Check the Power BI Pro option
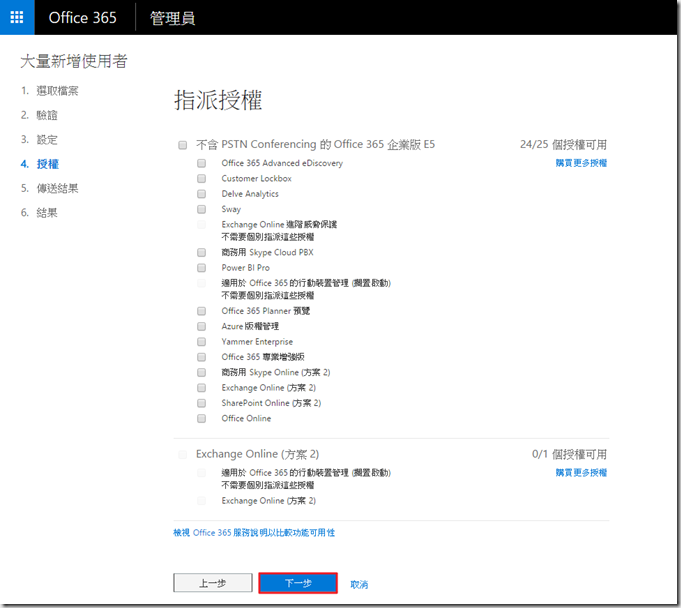 coord(201,268)
